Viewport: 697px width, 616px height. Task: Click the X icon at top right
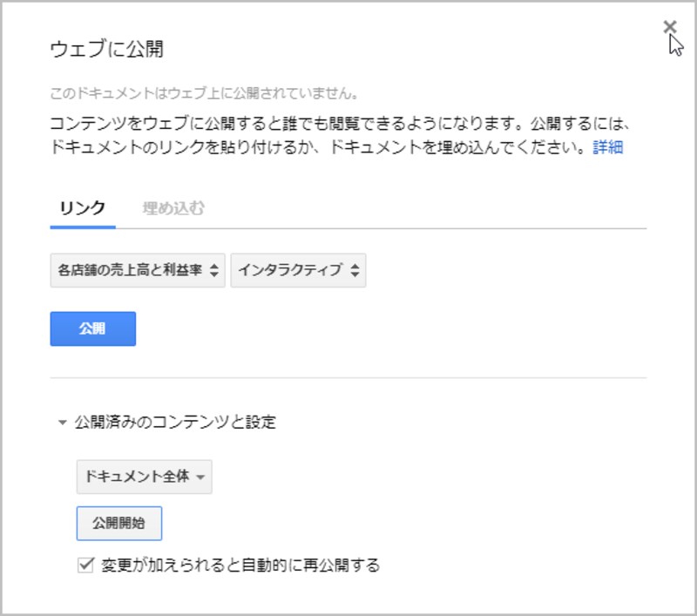pyautogui.click(x=671, y=26)
